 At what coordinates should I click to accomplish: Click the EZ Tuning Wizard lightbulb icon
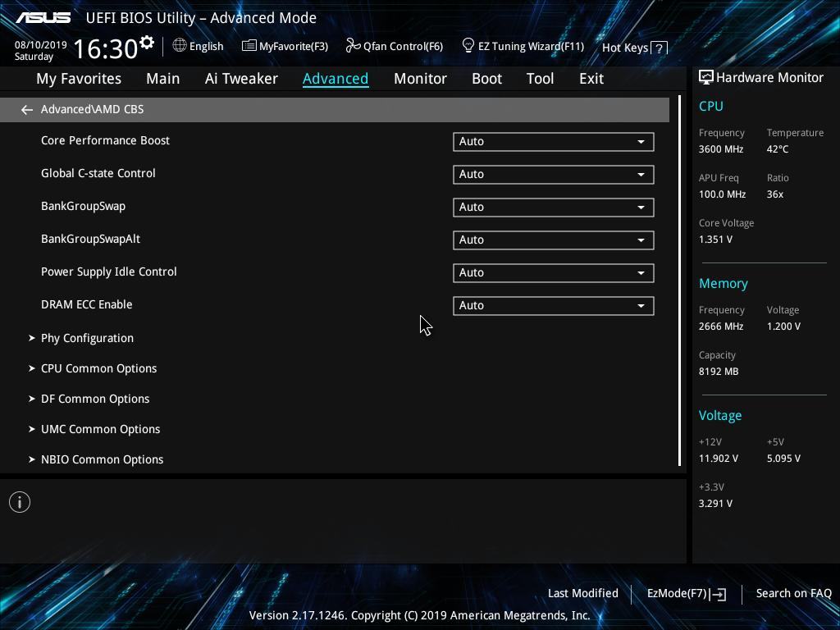tap(468, 46)
